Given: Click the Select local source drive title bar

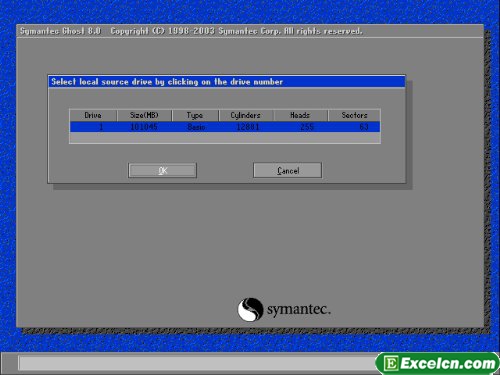Looking at the screenshot, I should pyautogui.click(x=227, y=82).
